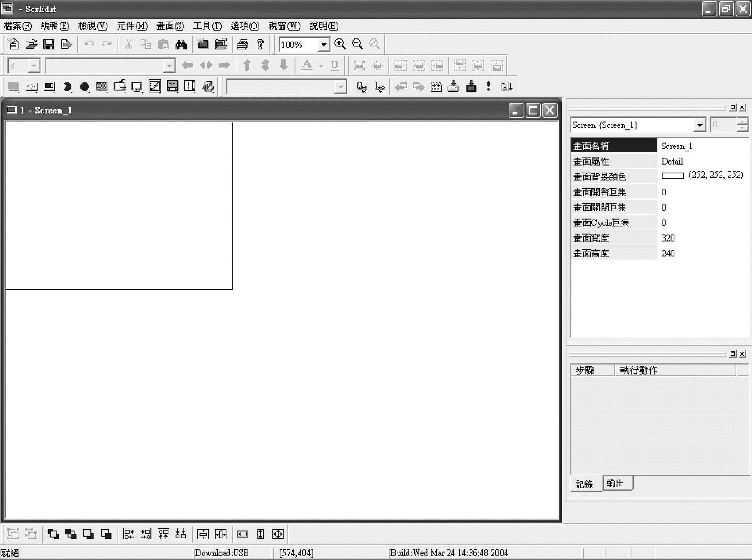Maximize the Screen_1 child window

[x=533, y=111]
